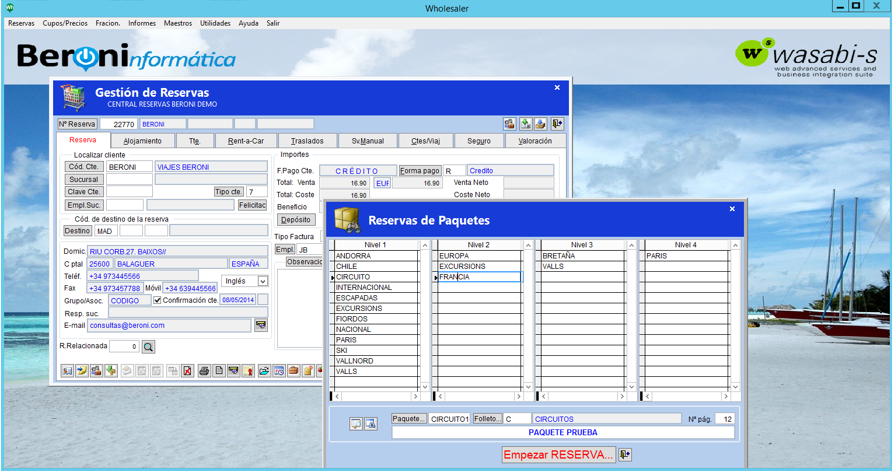Screen dimensions: 893x472
Task: Open the Inglés language dropdown
Action: coord(263,282)
